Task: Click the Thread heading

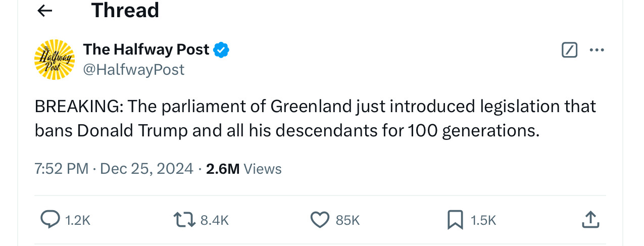Action: click(x=125, y=10)
